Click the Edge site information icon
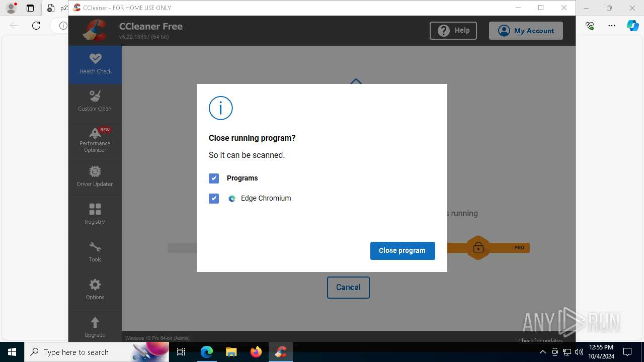Screen dimensions: 644x362 [63, 26]
